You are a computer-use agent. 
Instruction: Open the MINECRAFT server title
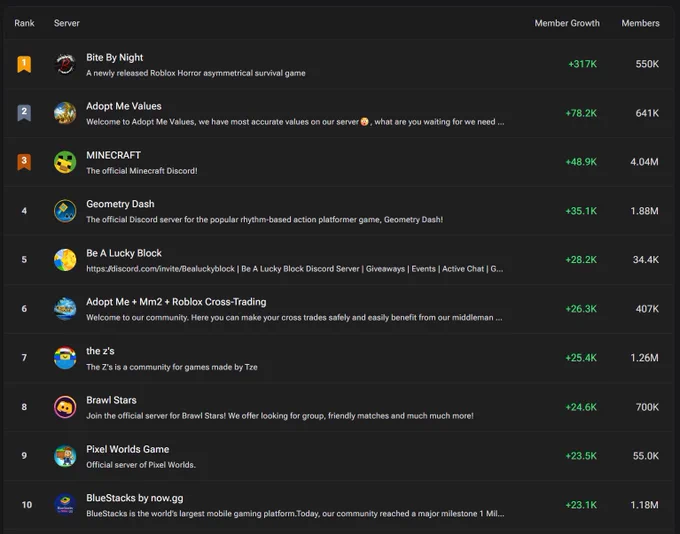point(113,155)
